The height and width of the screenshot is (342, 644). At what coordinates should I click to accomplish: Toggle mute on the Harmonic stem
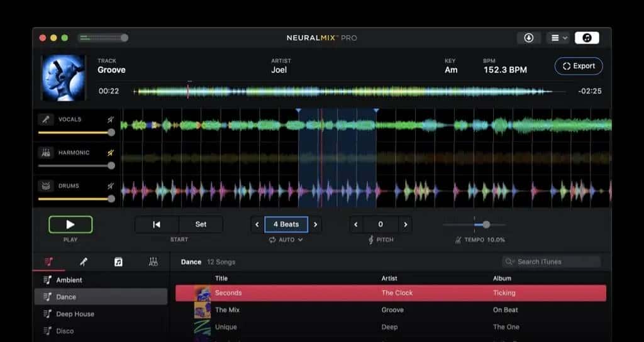(x=111, y=153)
